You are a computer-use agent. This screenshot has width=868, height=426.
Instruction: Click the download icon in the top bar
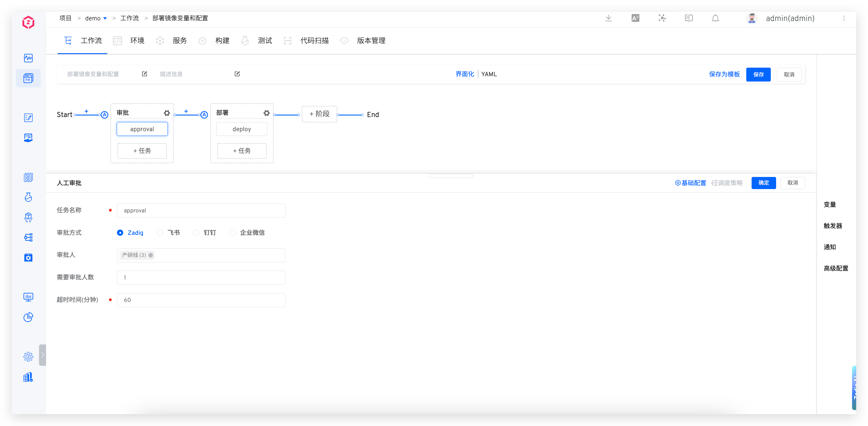tap(608, 18)
